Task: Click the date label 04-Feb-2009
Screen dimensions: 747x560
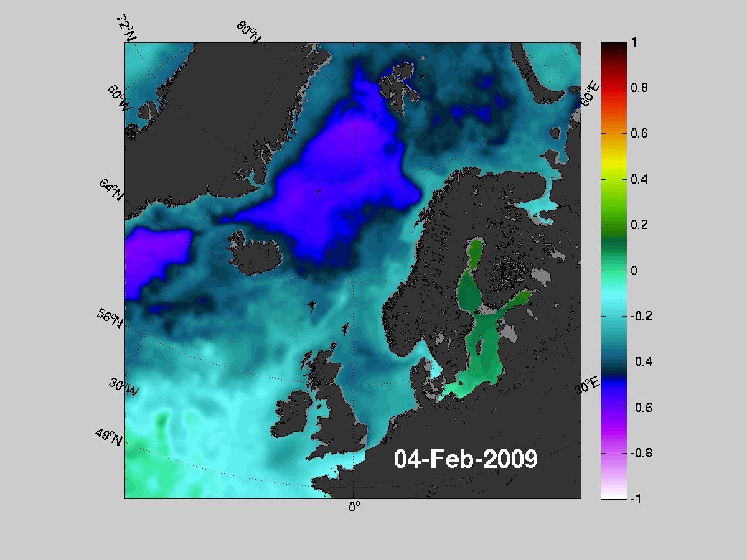Action: (466, 459)
